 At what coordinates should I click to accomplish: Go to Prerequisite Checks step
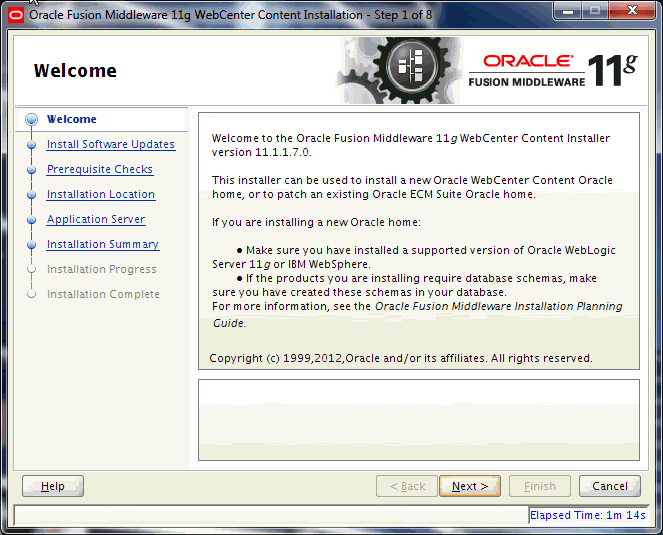100,169
